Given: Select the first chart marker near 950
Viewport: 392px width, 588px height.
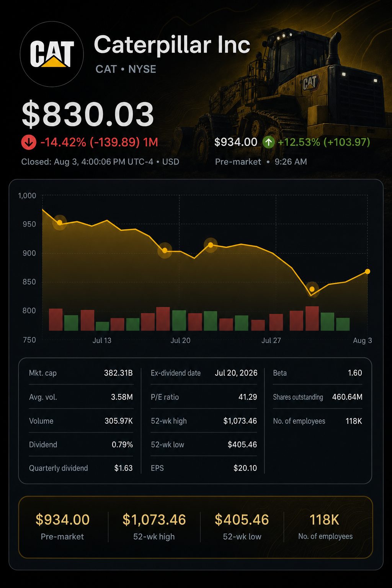Looking at the screenshot, I should (x=59, y=222).
